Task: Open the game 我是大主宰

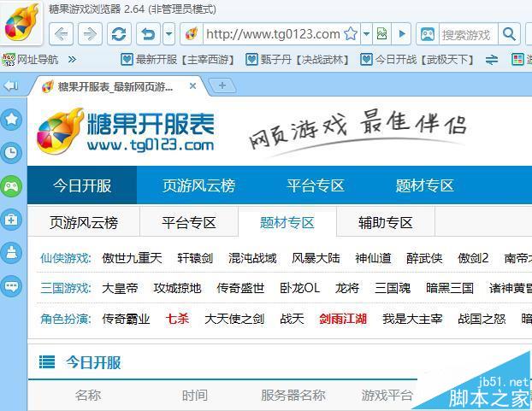Action: point(412,319)
